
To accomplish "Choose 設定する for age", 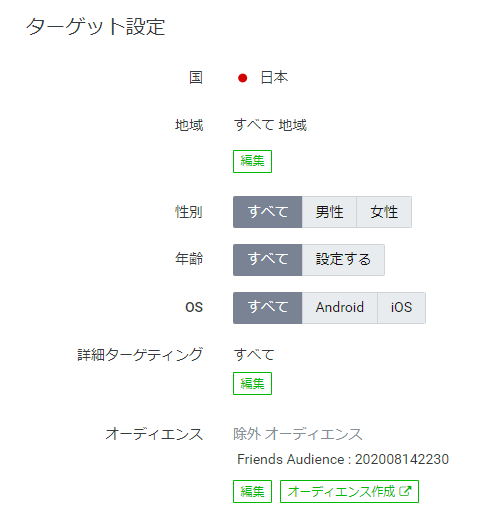I will 343,260.
